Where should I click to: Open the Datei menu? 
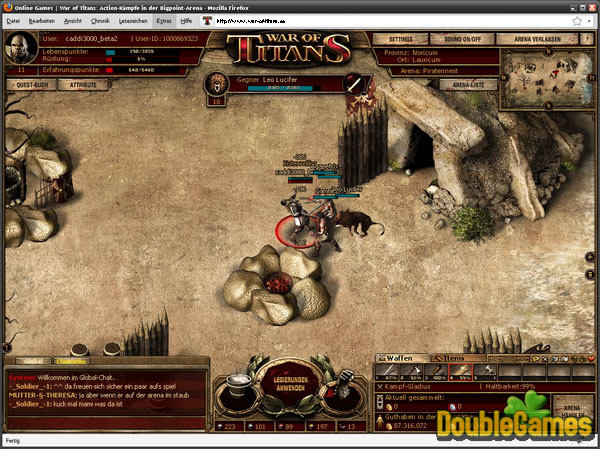[13, 21]
